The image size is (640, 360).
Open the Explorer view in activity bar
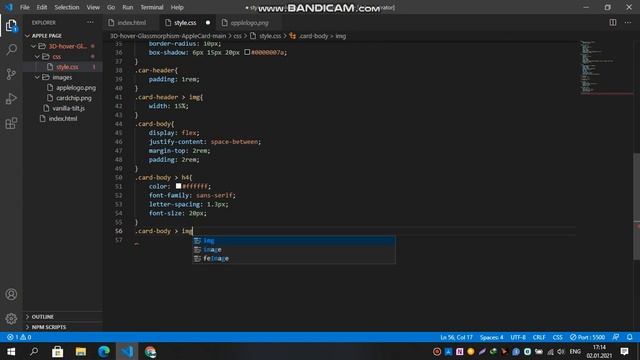coord(11,26)
